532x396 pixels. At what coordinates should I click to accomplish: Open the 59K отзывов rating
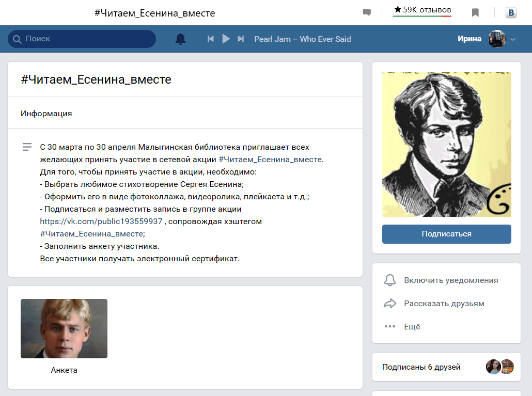[x=422, y=10]
